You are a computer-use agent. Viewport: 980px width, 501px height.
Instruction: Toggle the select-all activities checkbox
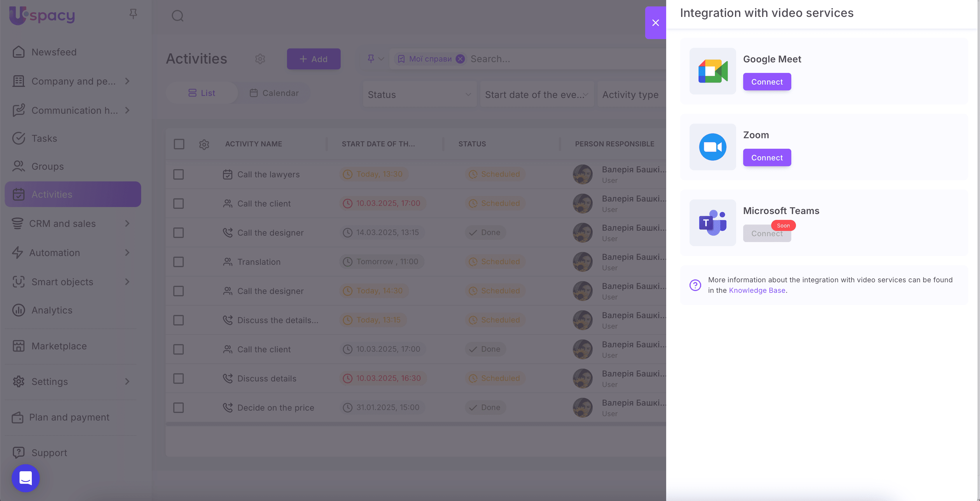pos(179,144)
